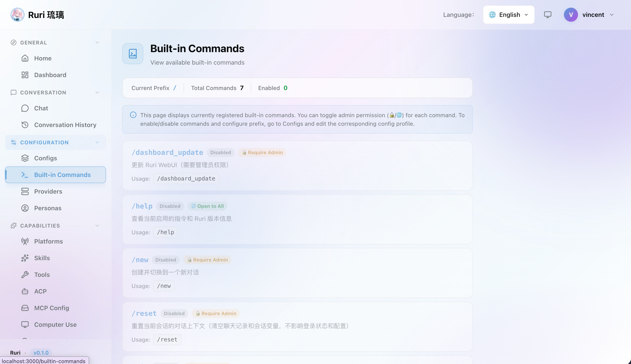Select Providers in sidebar
The image size is (631, 364).
point(55,191)
